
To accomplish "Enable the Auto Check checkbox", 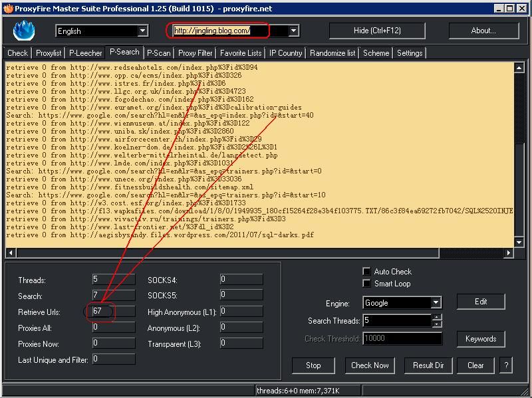I will click(366, 272).
